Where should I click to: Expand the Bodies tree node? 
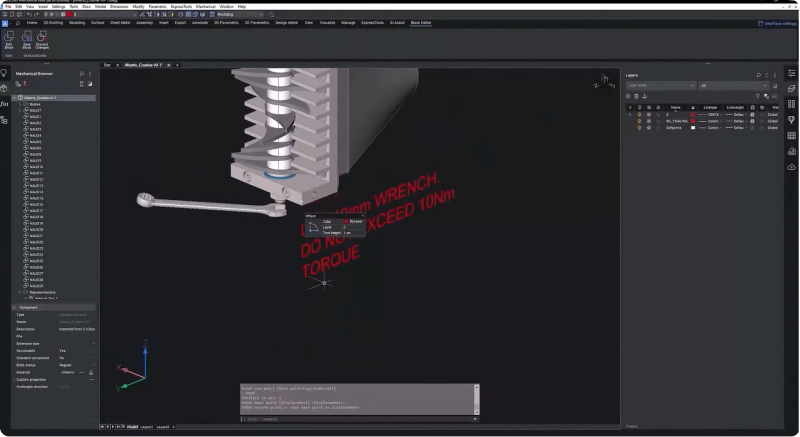click(19, 103)
